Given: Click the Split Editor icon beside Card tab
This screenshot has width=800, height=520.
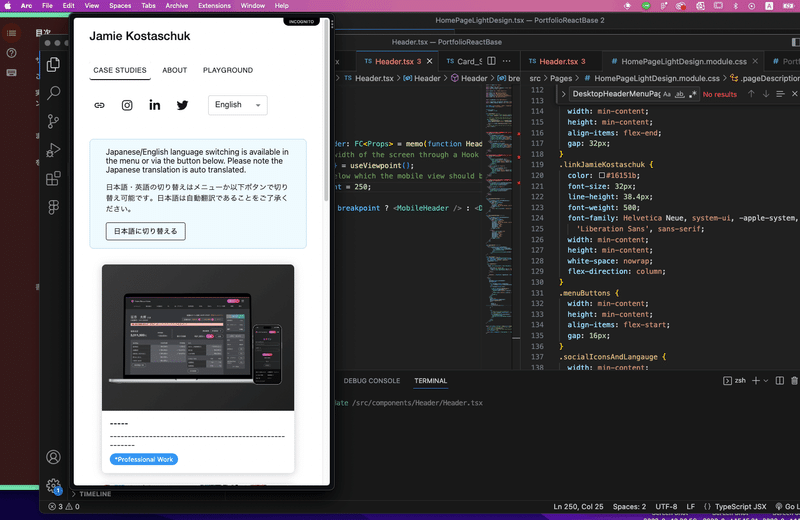Looking at the screenshot, I should point(491,61).
